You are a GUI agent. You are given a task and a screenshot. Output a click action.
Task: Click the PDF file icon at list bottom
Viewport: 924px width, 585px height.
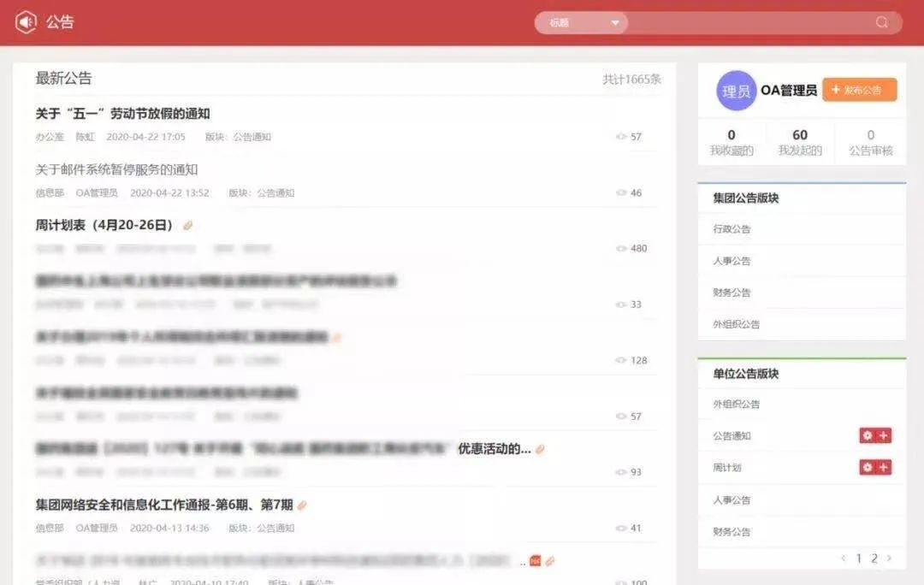pos(535,561)
